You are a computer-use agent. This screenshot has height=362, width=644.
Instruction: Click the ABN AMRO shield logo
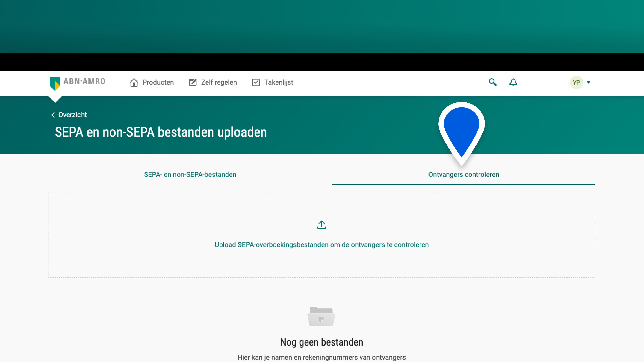55,83
